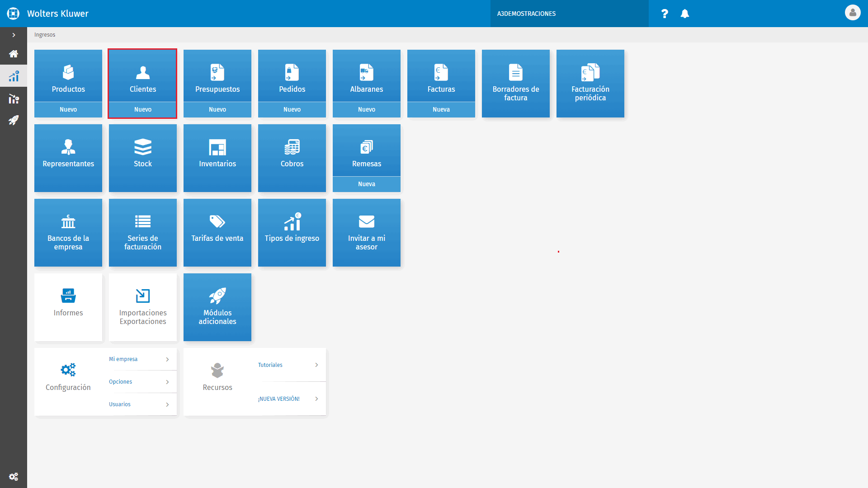This screenshot has width=868, height=488.
Task: Click the help question mark icon
Action: (665, 14)
